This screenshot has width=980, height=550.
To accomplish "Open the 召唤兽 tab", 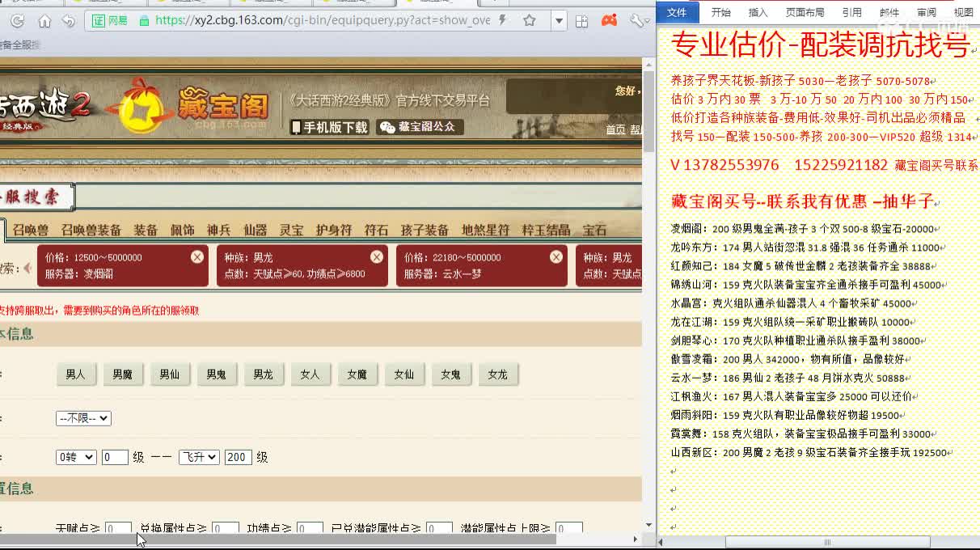I will pyautogui.click(x=30, y=230).
